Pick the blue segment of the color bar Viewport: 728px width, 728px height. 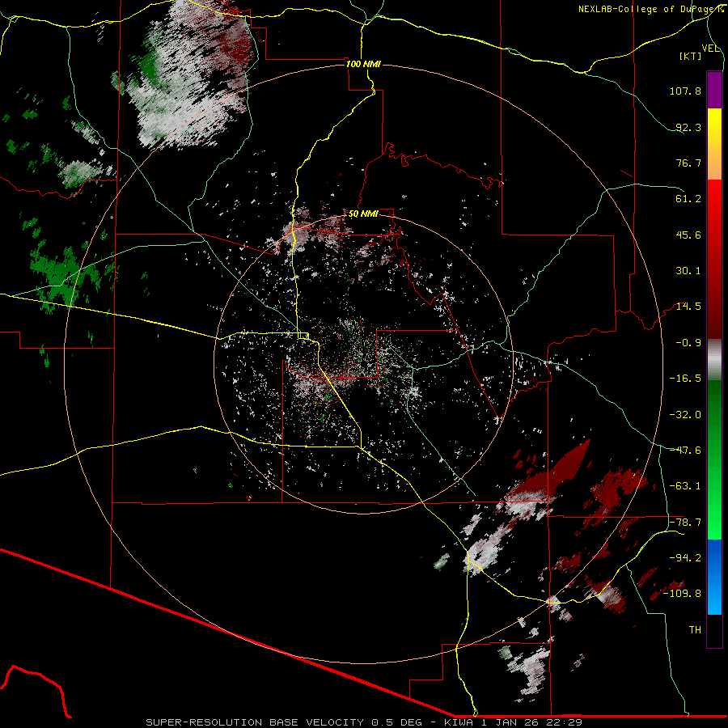(x=714, y=577)
